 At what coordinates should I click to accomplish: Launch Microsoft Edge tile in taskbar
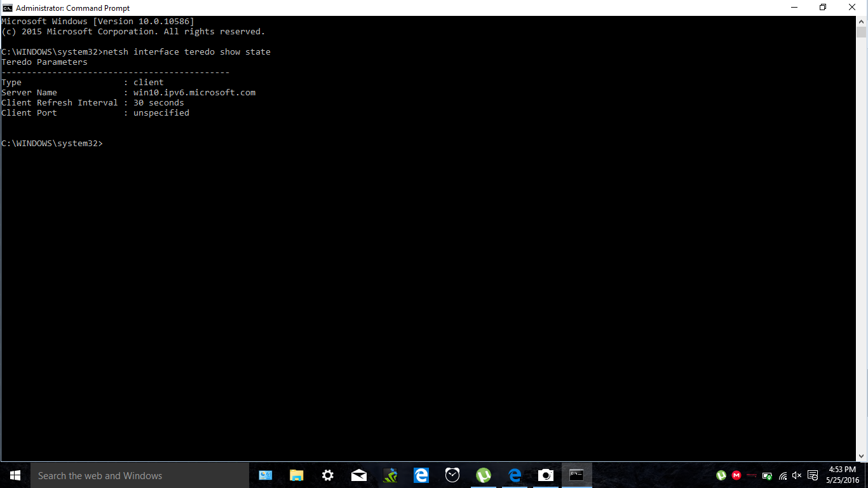click(421, 475)
